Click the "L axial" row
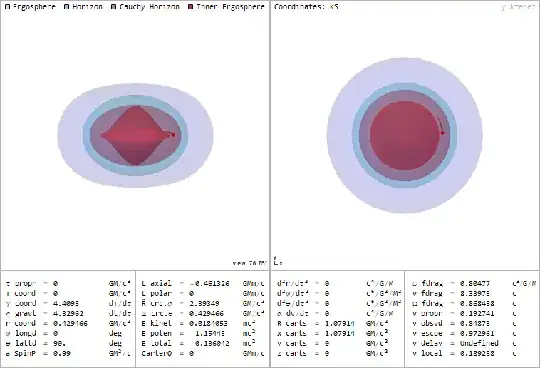The height and width of the screenshot is (368, 540). [203, 283]
